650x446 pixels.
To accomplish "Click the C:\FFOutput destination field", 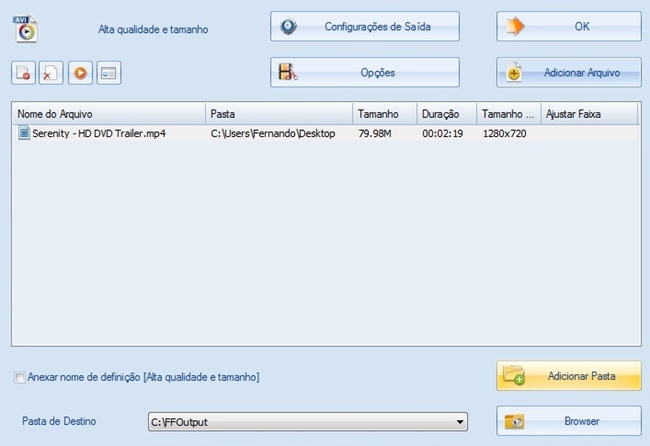I will coord(308,422).
